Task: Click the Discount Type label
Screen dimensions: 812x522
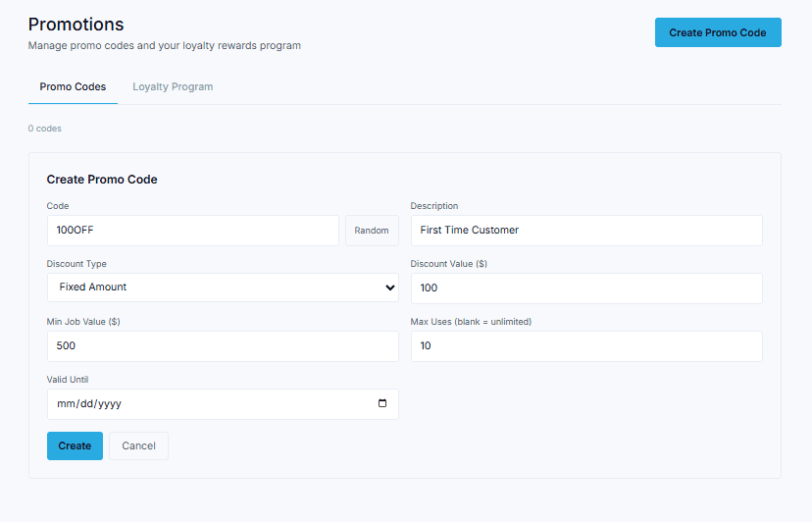Action: tap(76, 264)
